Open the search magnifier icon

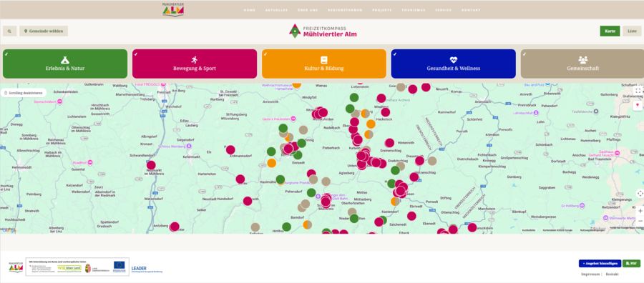click(9, 31)
